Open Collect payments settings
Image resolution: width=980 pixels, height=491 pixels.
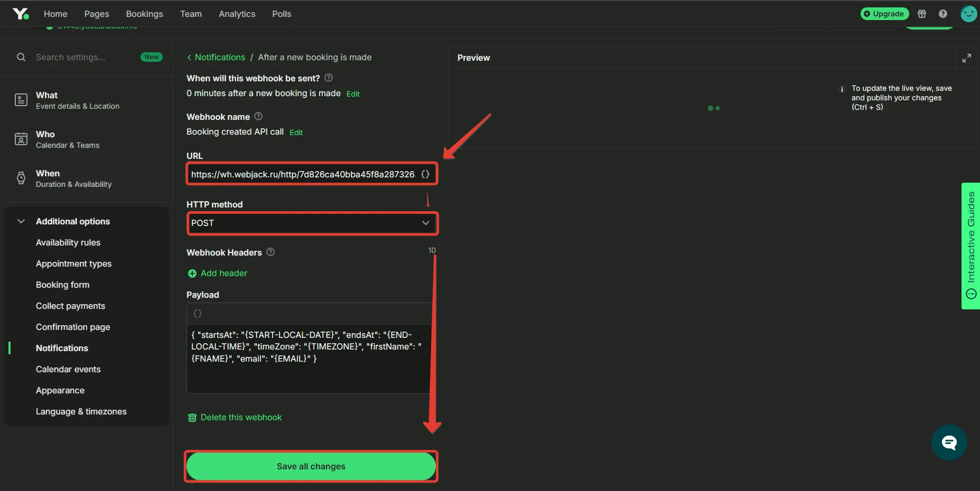[x=71, y=306]
